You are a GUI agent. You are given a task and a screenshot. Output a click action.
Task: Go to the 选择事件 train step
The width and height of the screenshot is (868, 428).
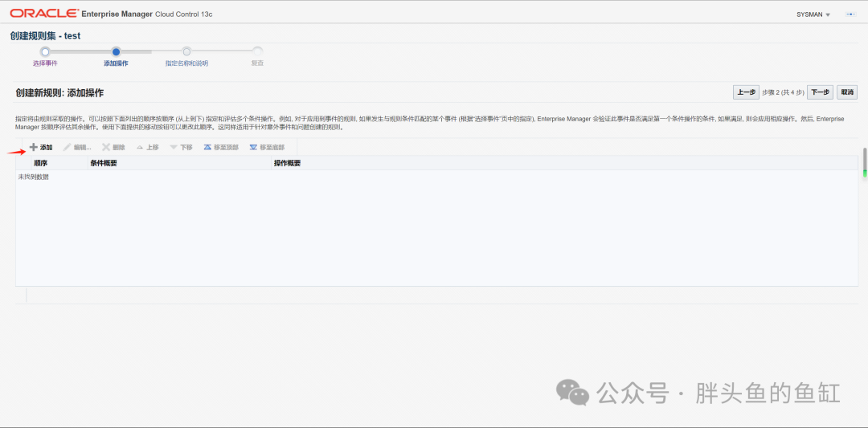45,57
